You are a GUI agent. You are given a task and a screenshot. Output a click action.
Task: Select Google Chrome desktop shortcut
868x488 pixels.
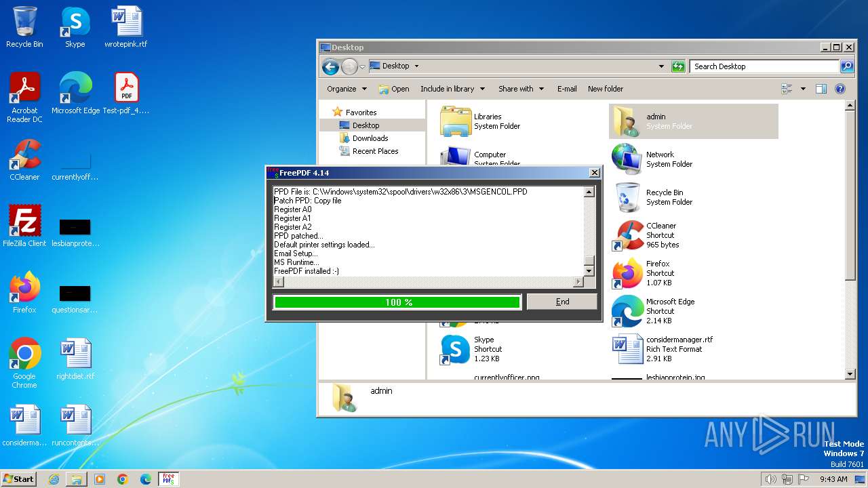[x=24, y=363]
